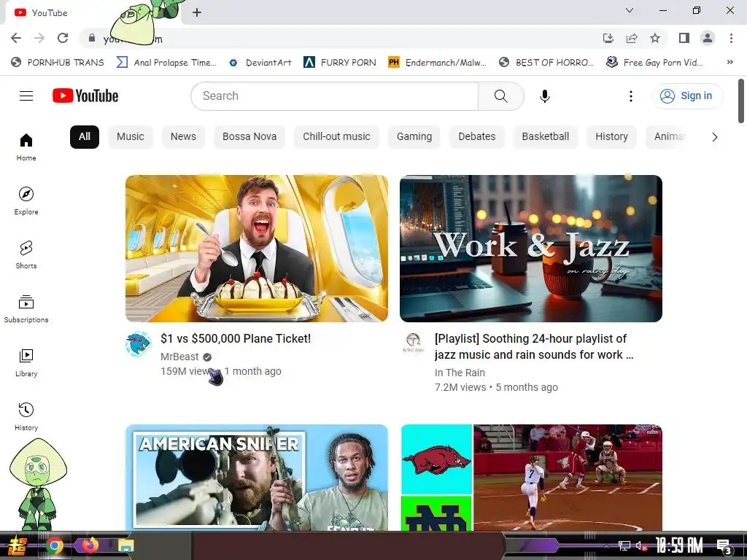Screen dimensions: 747x560
Task: Open Explore in the sidebar
Action: (x=26, y=201)
